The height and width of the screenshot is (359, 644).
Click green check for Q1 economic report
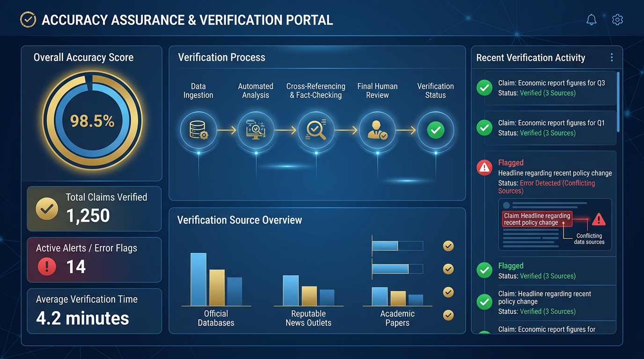pos(484,127)
